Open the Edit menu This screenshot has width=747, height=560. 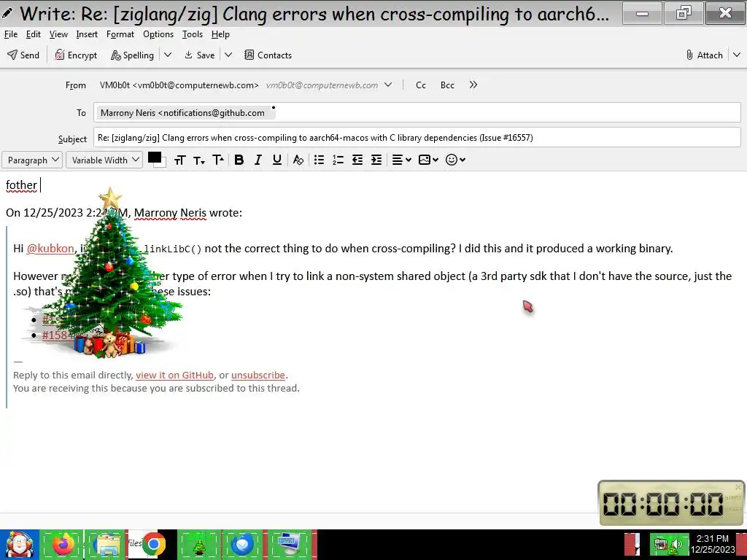[x=34, y=34]
